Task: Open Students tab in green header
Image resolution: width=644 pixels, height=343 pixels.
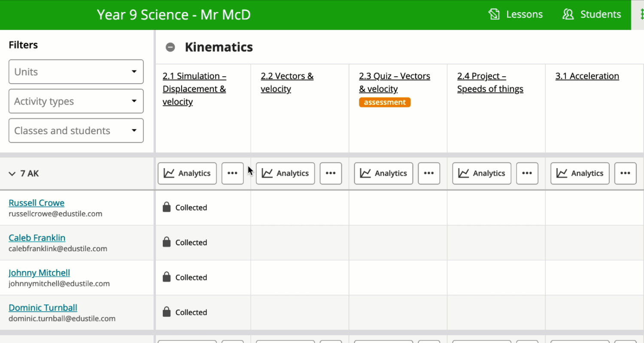Action: pyautogui.click(x=592, y=14)
